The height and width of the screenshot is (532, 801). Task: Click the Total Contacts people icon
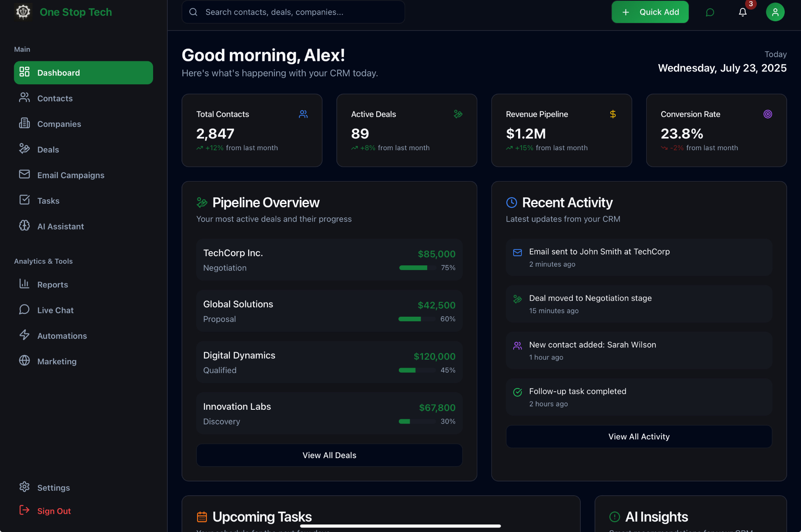pos(303,114)
